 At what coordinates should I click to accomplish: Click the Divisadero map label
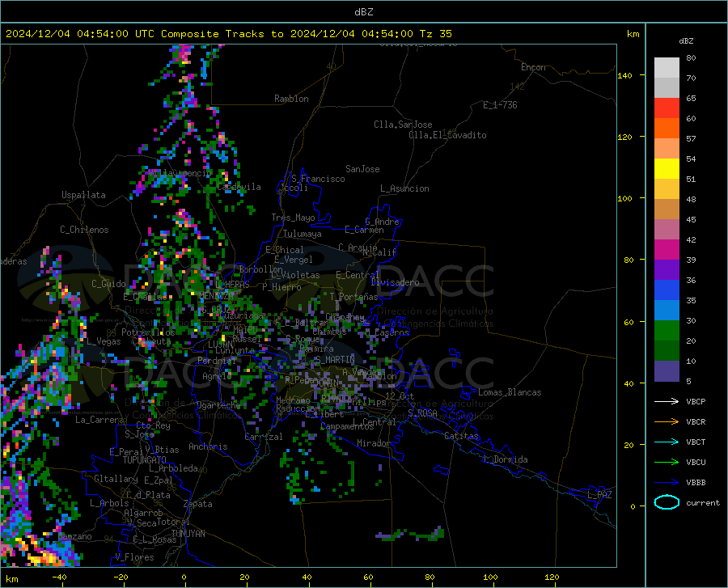395,282
